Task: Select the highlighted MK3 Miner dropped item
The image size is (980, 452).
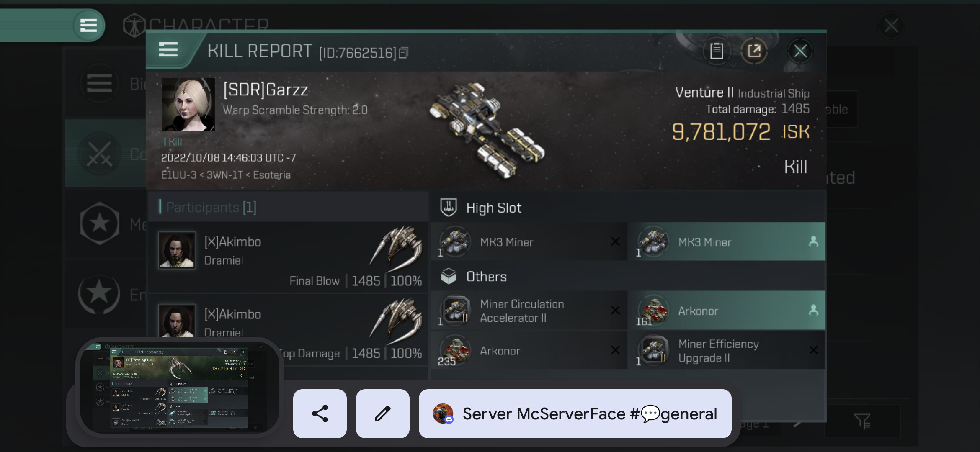Action: pos(727,241)
